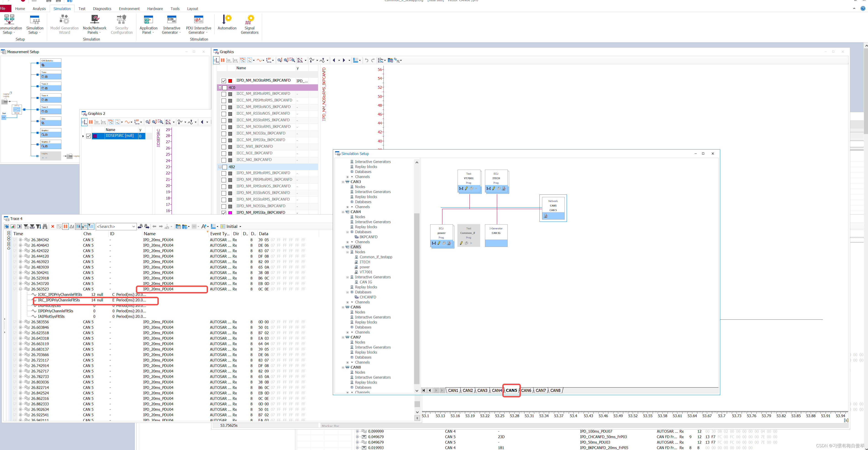Image resolution: width=868 pixels, height=450 pixels.
Task: Check IICC_NKI_BKPCANFD signal checkbox
Action: [224, 160]
